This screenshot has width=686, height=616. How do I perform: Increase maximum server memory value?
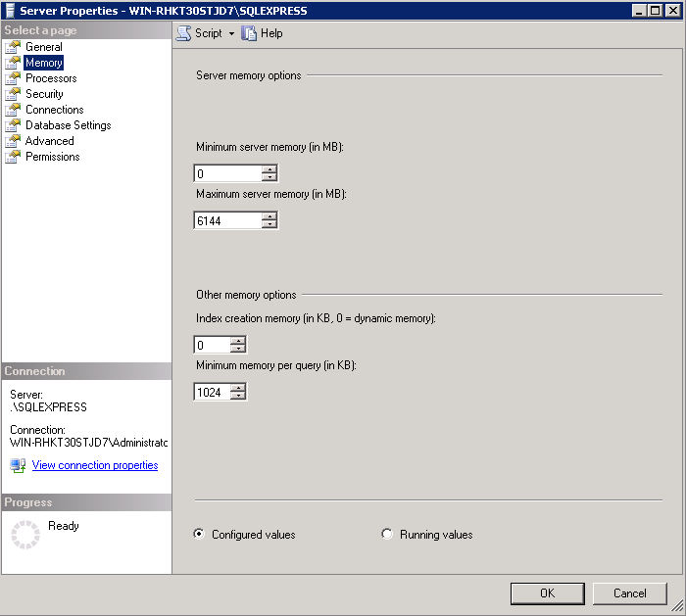point(269,216)
